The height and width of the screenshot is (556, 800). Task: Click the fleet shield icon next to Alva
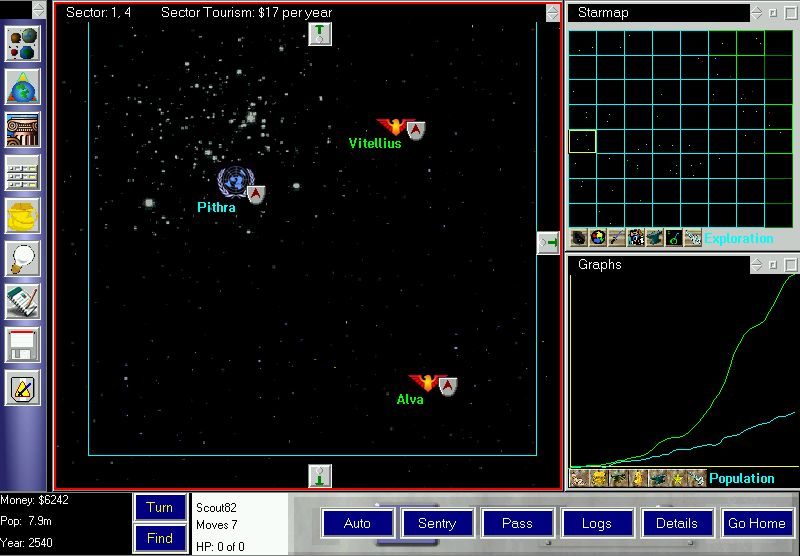pyautogui.click(x=448, y=386)
